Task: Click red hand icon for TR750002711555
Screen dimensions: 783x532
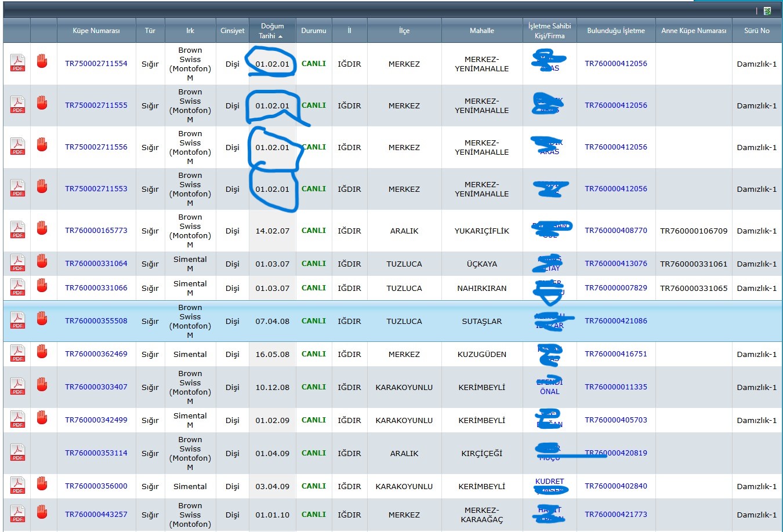Action: pyautogui.click(x=42, y=104)
